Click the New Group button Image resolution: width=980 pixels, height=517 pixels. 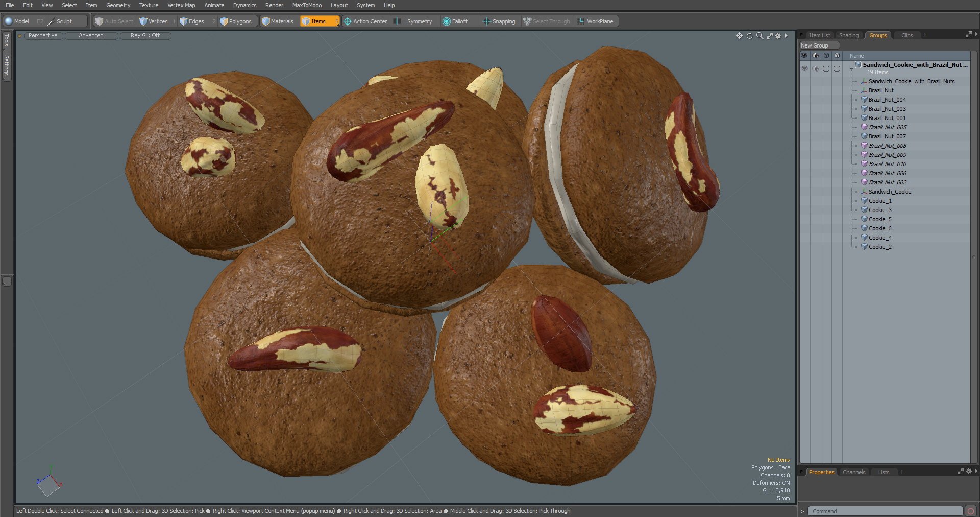[819, 45]
